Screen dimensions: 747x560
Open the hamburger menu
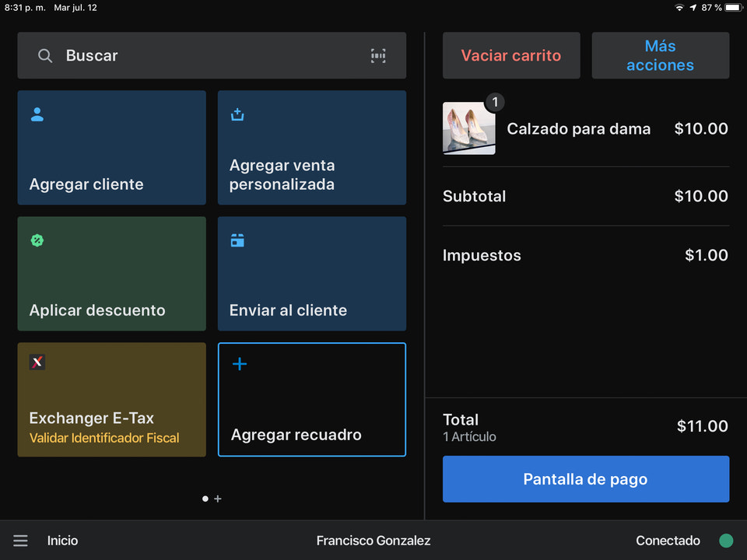[x=20, y=541]
